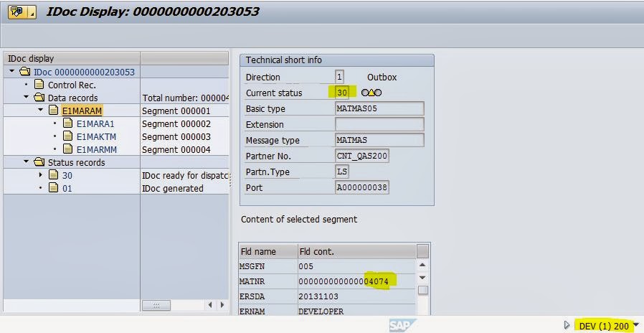Click 'Segment 000003' text
The width and height of the screenshot is (644, 333).
coord(176,136)
